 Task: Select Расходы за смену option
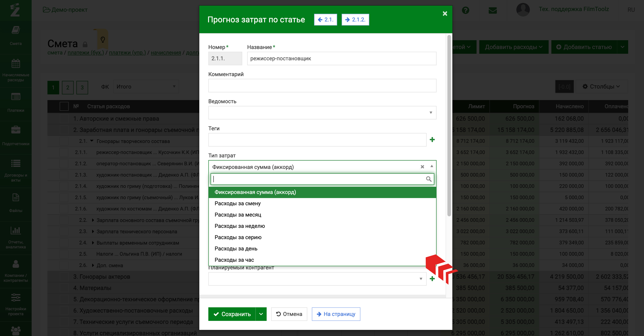(322, 203)
